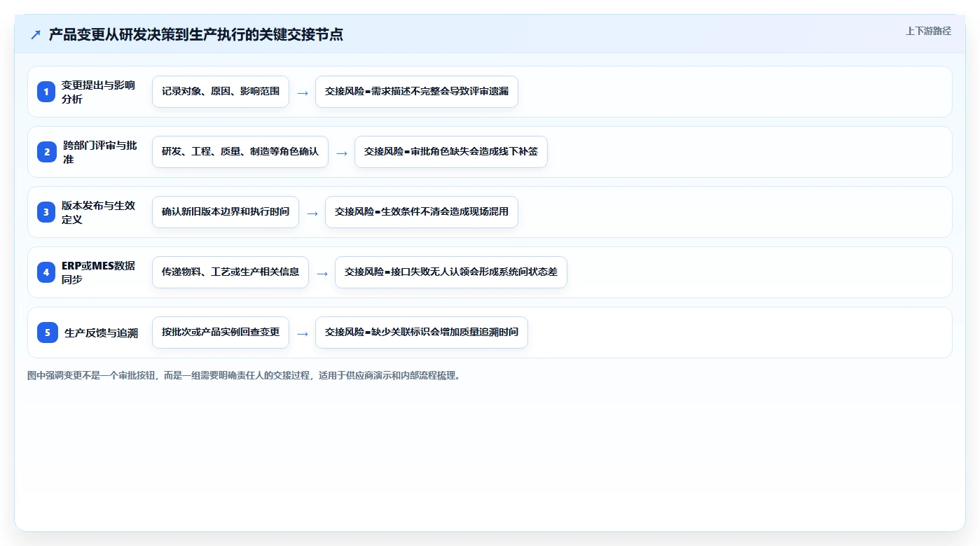980x546 pixels.
Task: Click the 上下游路径 label at top right
Action: pyautogui.click(x=928, y=31)
